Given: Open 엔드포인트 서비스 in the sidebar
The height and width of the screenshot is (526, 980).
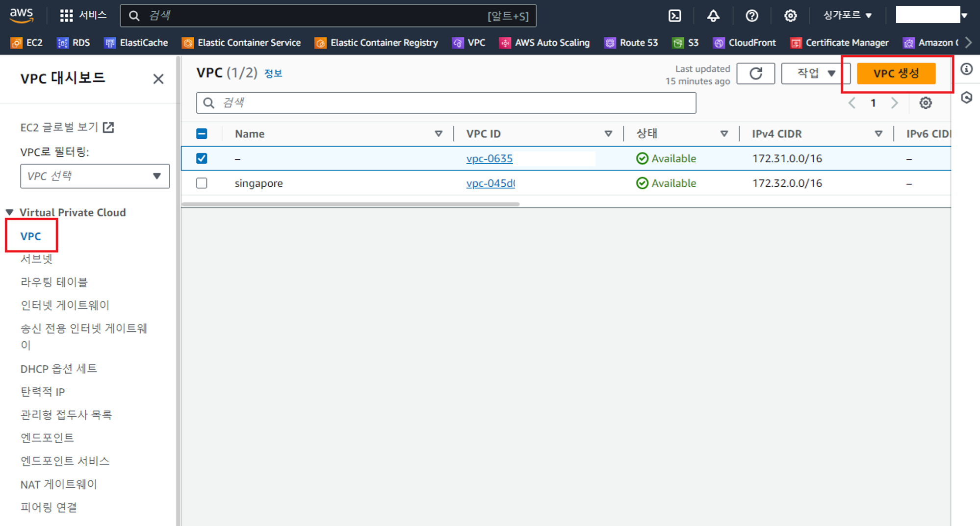Looking at the screenshot, I should pyautogui.click(x=65, y=461).
